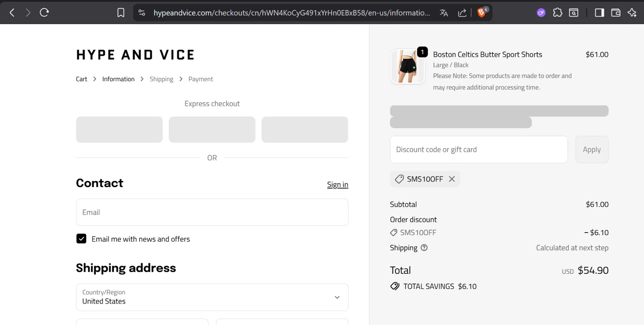The image size is (644, 325).
Task: Open the extensions puzzle icon
Action: pyautogui.click(x=557, y=13)
